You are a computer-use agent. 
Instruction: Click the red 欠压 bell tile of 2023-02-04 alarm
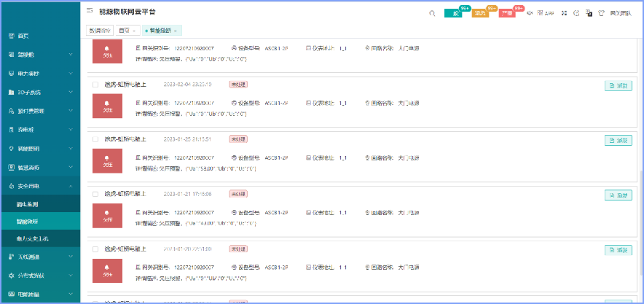click(x=107, y=106)
